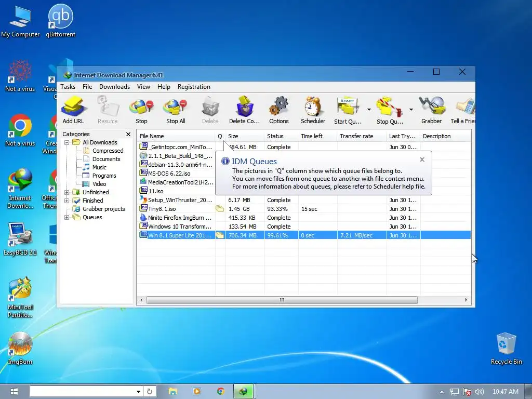Sort by the Transfer rate column header

362,136
